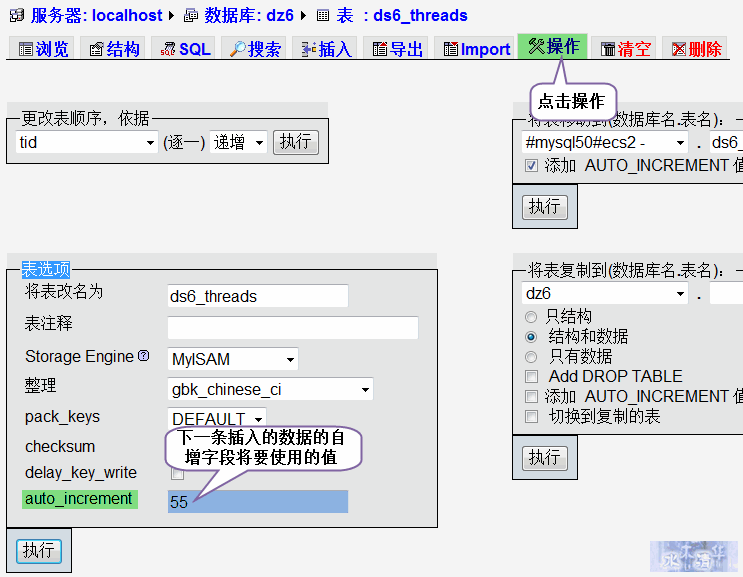This screenshot has width=743, height=577.
Task: Open the tid order-by dropdown
Action: pos(86,142)
